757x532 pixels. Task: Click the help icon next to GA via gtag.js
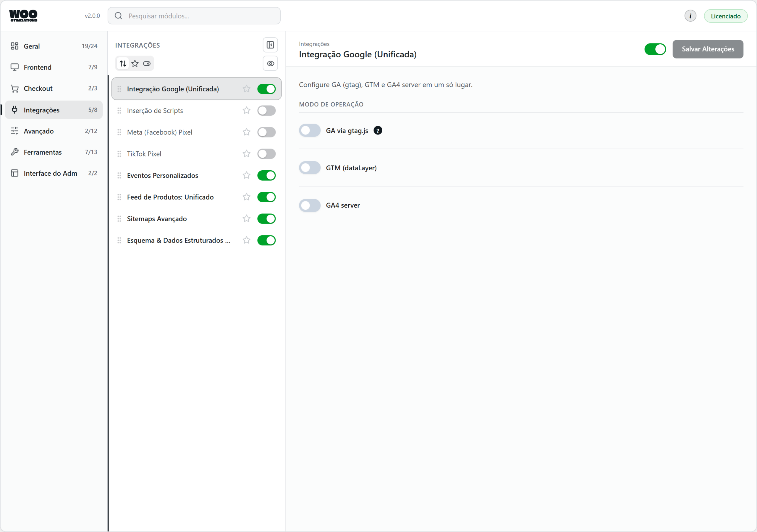click(x=378, y=131)
